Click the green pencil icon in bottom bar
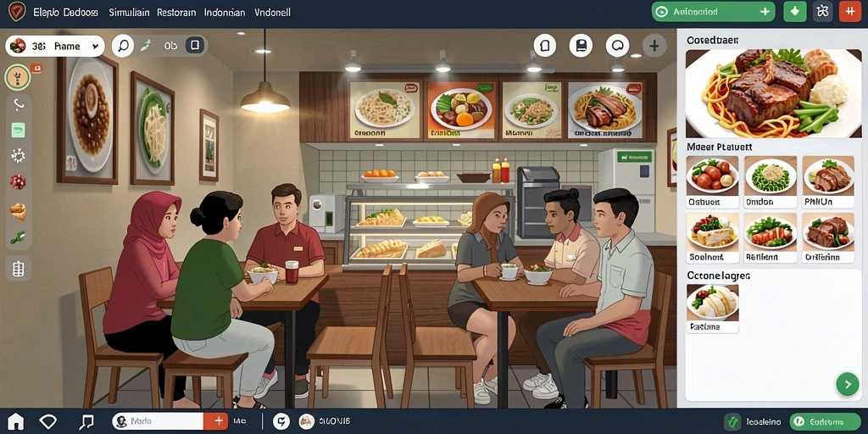This screenshot has height=434, width=868. (x=733, y=422)
